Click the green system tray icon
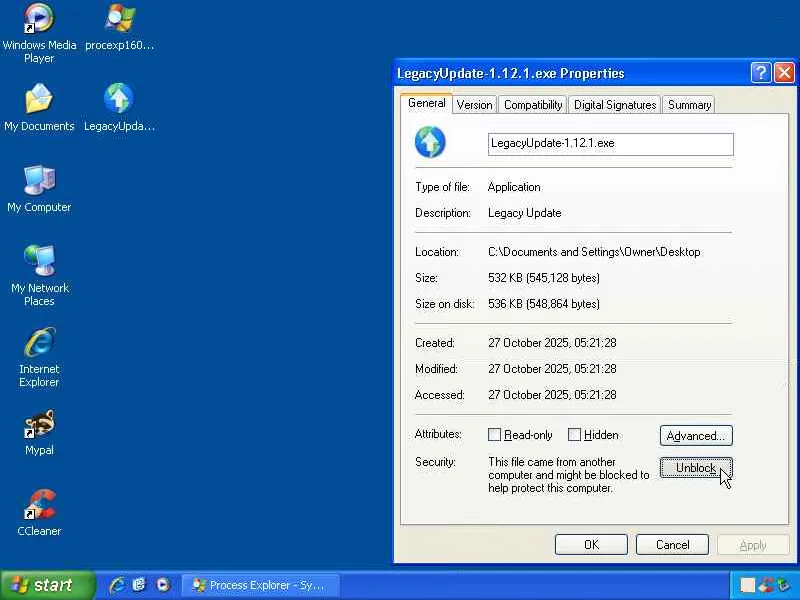 pos(783,585)
